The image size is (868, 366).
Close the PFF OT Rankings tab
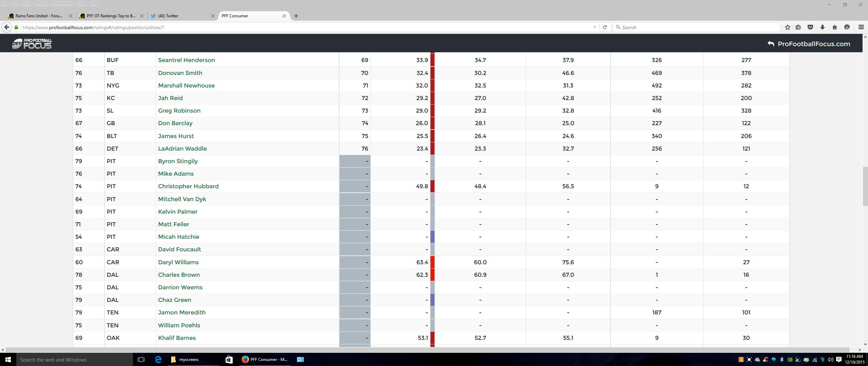pyautogui.click(x=142, y=16)
